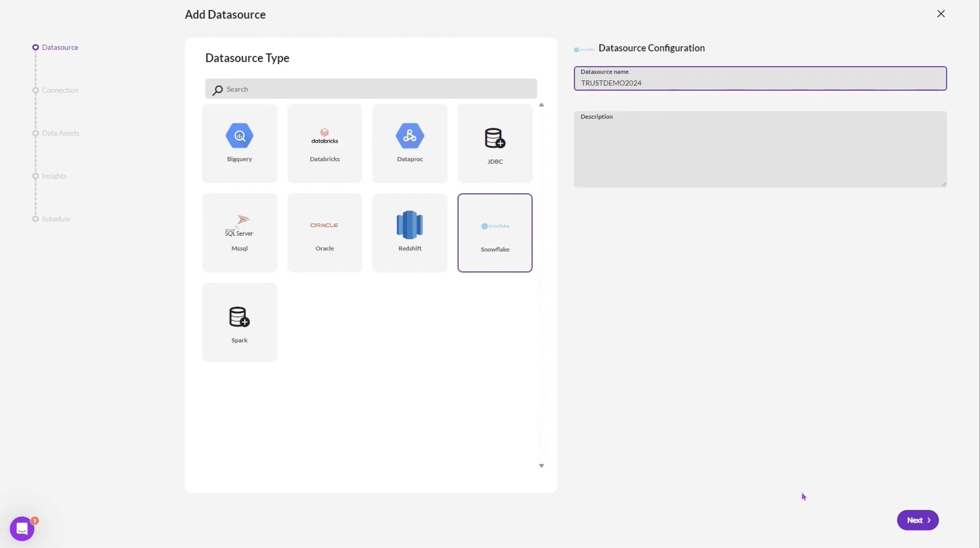The height and width of the screenshot is (548, 980).
Task: Choose the Databricks datasource tile
Action: pos(324,143)
